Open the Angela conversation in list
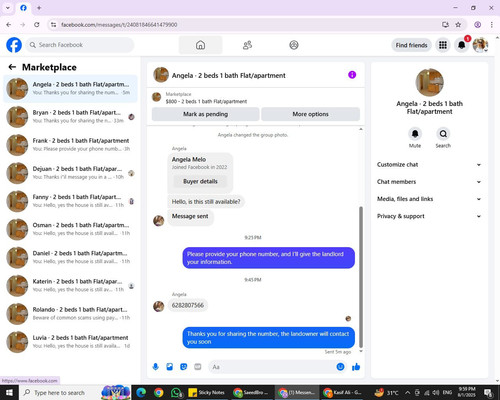The width and height of the screenshot is (500, 400). click(70, 89)
